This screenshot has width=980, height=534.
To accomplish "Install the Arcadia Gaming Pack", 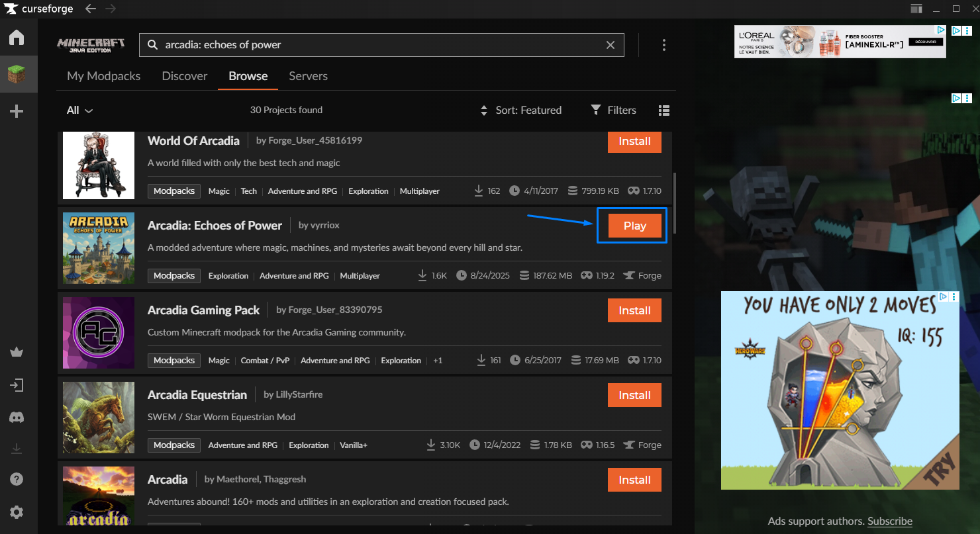I will pyautogui.click(x=634, y=310).
